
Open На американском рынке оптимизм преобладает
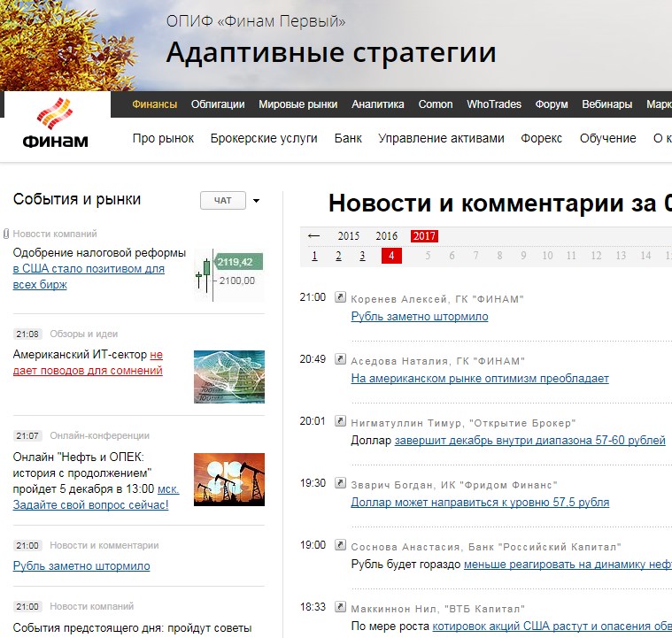(480, 379)
